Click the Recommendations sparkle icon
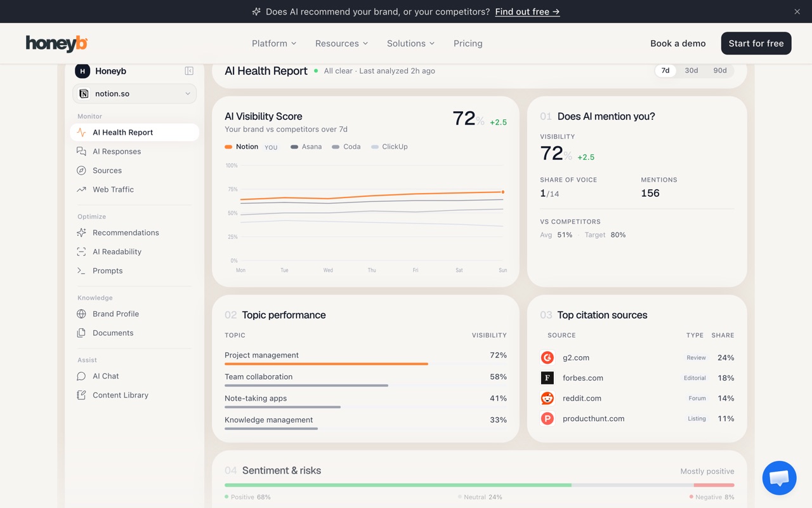Screen dimensions: 812x508 [x=81, y=233]
